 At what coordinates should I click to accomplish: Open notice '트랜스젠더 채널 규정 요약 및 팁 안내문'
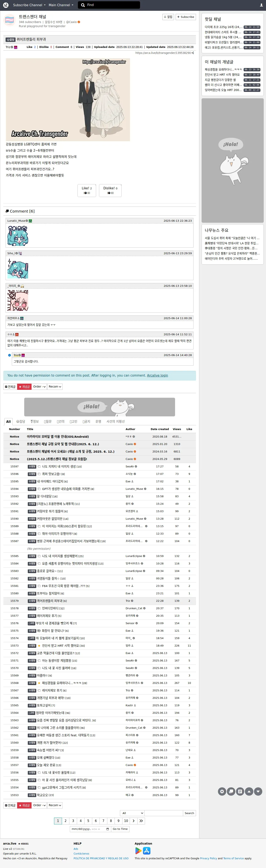pyautogui.click(x=63, y=444)
